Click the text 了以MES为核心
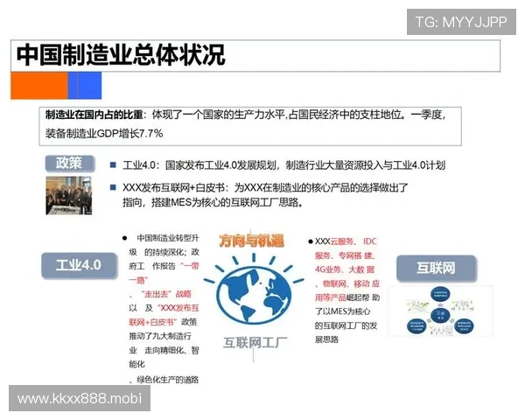The height and width of the screenshot is (420, 525). 342,311
